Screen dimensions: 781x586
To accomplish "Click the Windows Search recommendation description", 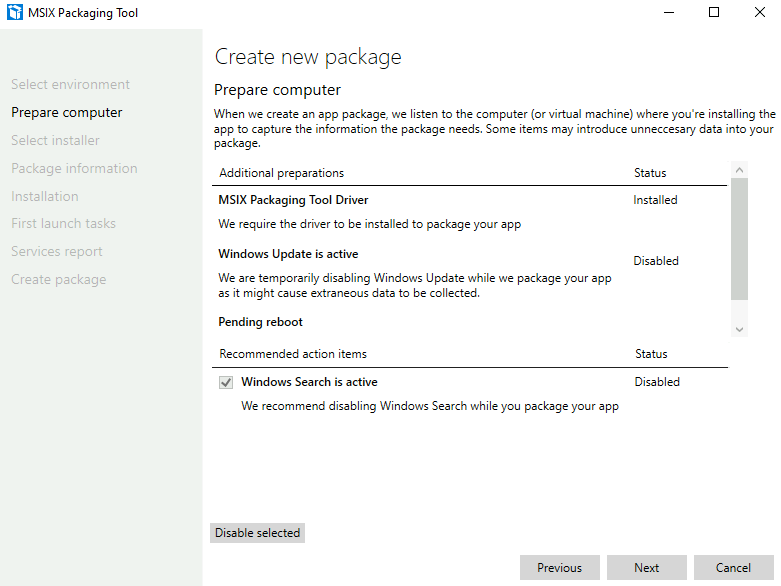I will [x=430, y=406].
